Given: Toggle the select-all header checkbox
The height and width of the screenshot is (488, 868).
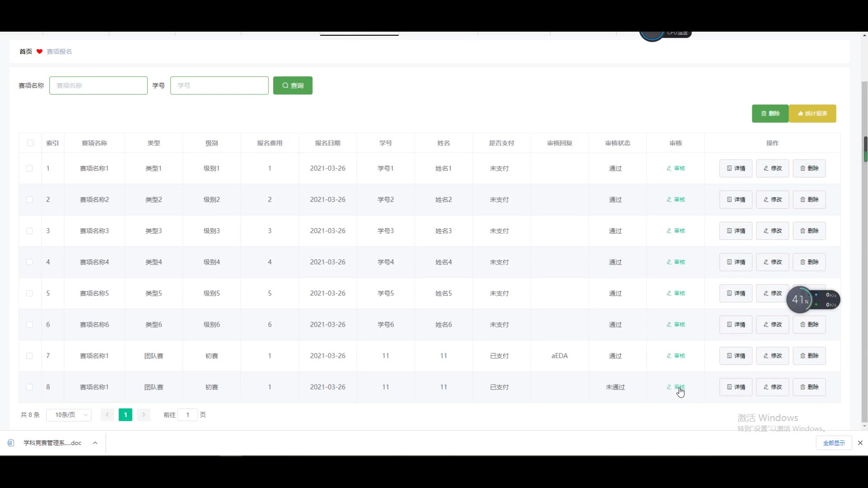Looking at the screenshot, I should pos(30,143).
